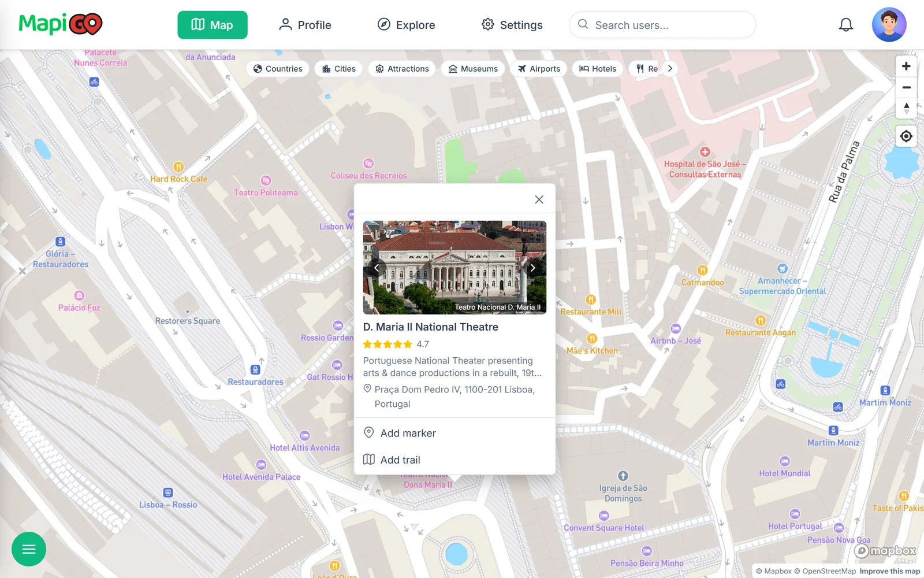924x578 pixels.
Task: Click the Praça Dom Pedro IV address text
Action: point(454,397)
